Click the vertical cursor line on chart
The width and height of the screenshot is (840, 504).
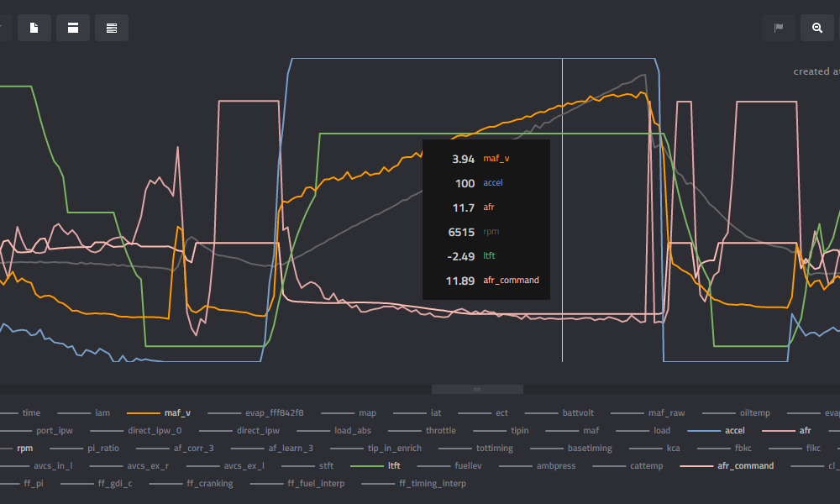[562, 336]
